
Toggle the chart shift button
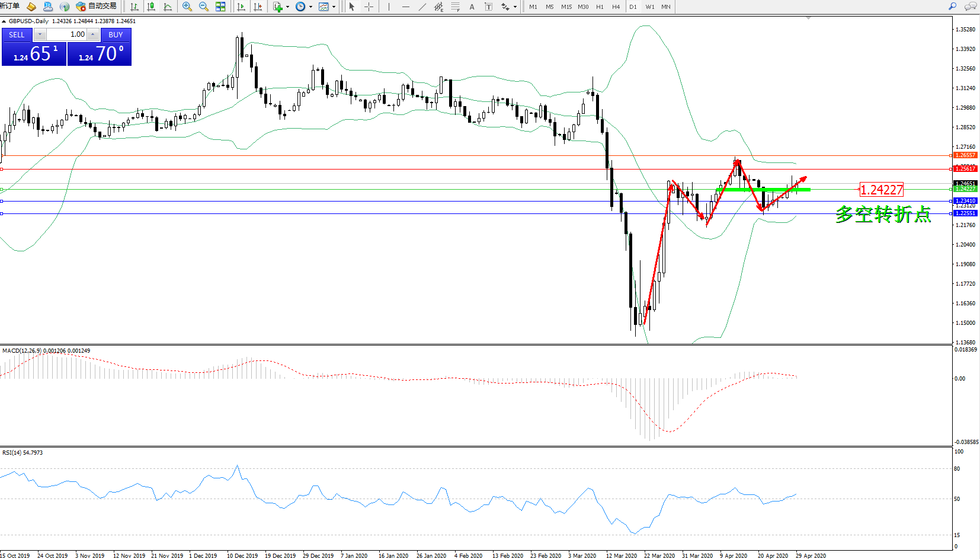258,7
